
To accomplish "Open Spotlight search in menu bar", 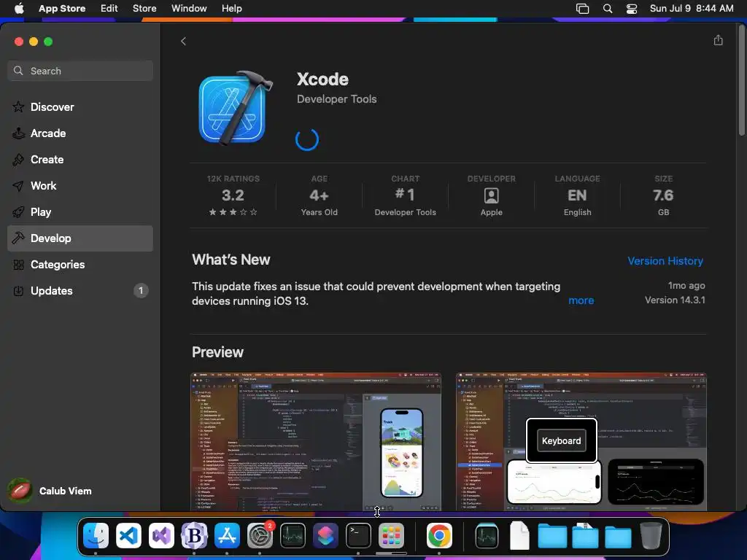I will (x=608, y=9).
